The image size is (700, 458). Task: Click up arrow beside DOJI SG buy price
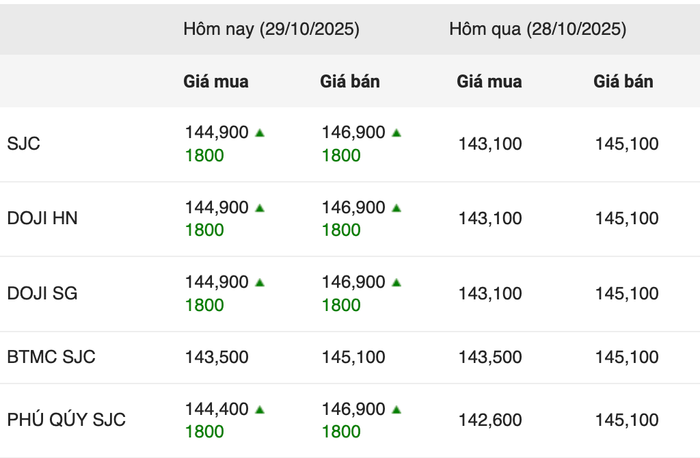(x=260, y=283)
